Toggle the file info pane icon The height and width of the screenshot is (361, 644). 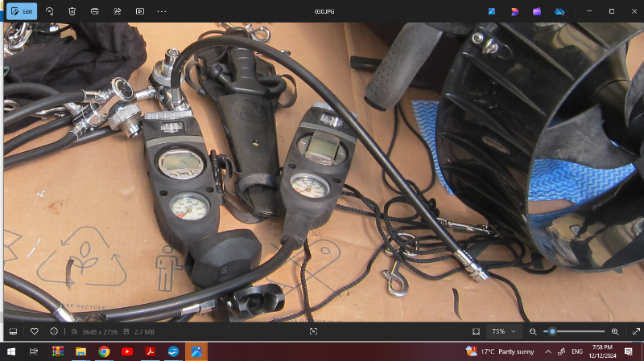[x=54, y=331]
